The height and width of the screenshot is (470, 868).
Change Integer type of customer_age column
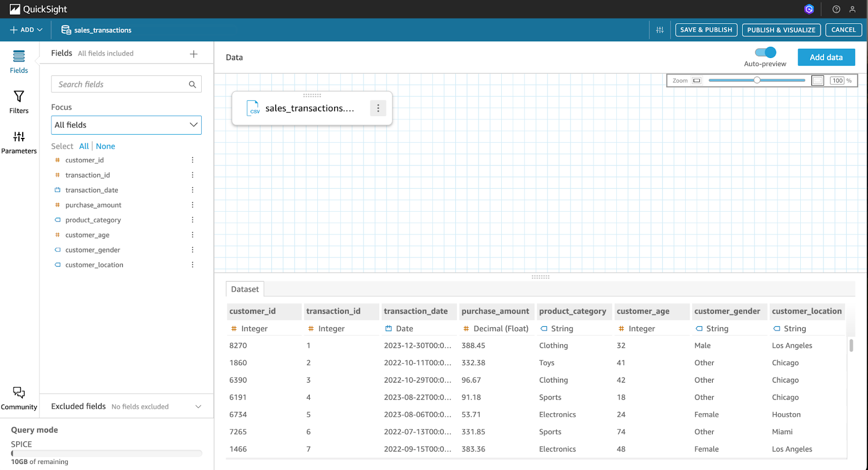tap(637, 328)
